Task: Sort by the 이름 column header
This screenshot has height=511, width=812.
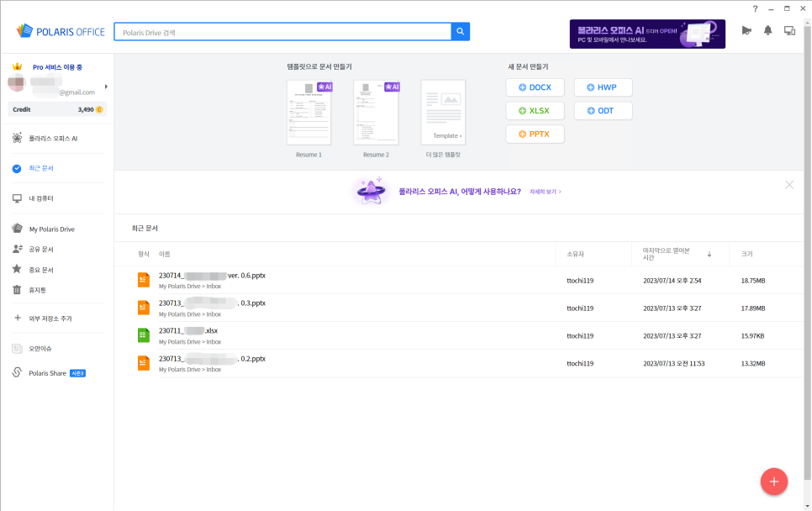Action: coord(164,254)
